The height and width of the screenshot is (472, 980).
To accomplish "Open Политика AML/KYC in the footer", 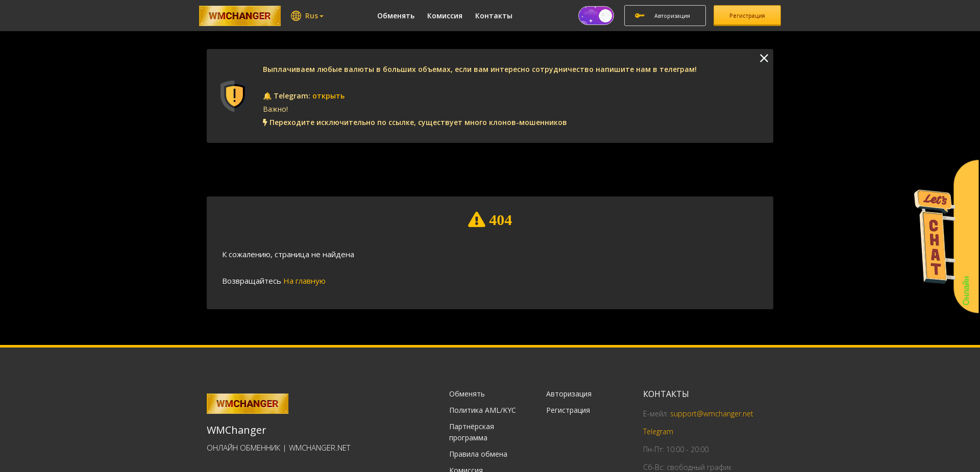I will pyautogui.click(x=482, y=410).
